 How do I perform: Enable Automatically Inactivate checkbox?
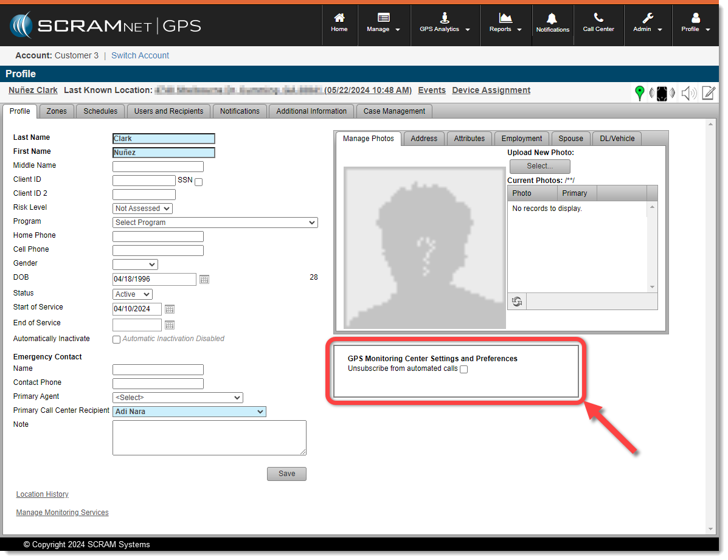tap(117, 340)
